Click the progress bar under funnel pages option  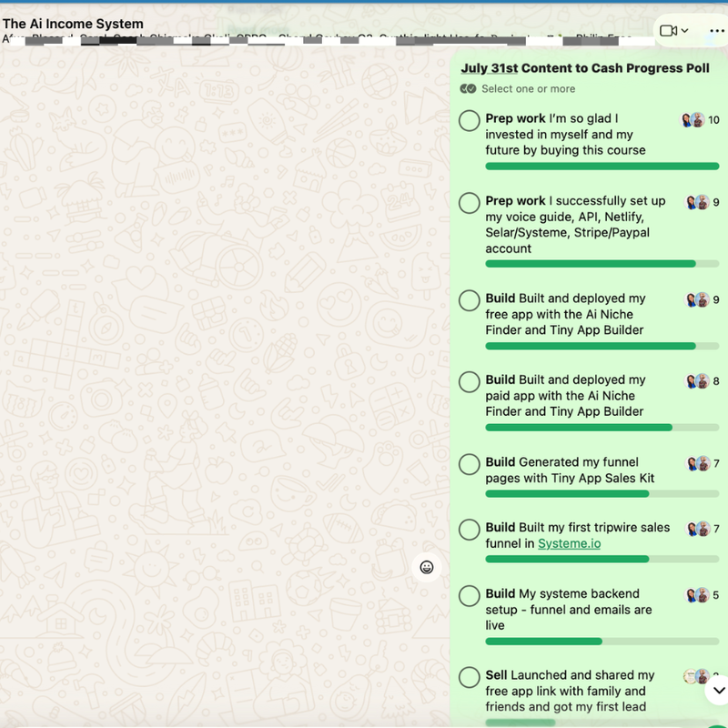click(602, 494)
